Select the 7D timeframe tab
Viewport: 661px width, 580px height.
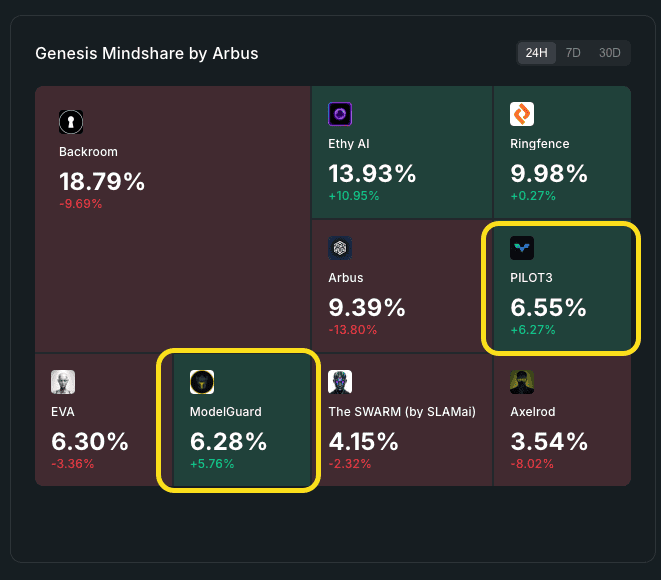point(573,53)
